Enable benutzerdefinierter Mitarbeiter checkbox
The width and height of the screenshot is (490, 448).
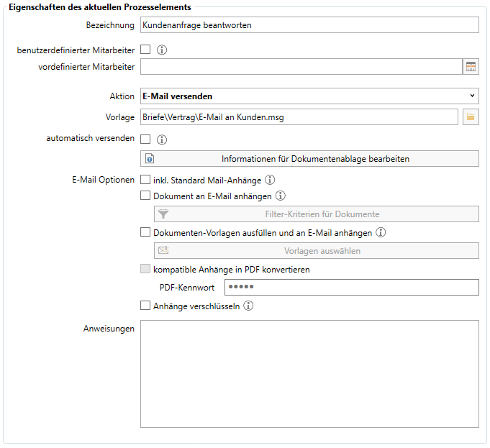click(x=145, y=50)
